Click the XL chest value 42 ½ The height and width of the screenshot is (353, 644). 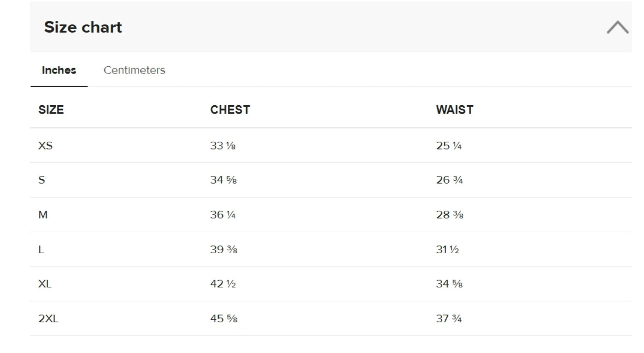tap(223, 284)
